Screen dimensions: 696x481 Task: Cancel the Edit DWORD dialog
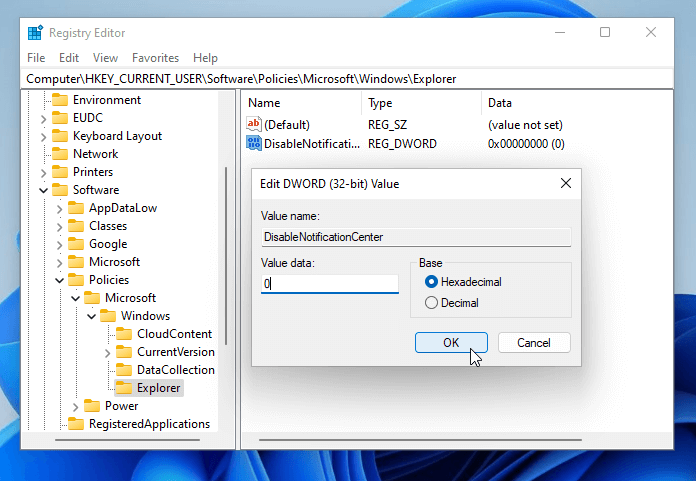(533, 342)
